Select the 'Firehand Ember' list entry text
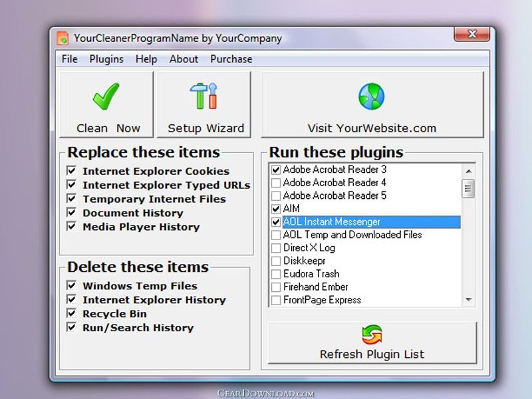This screenshot has width=532, height=399. (x=315, y=287)
